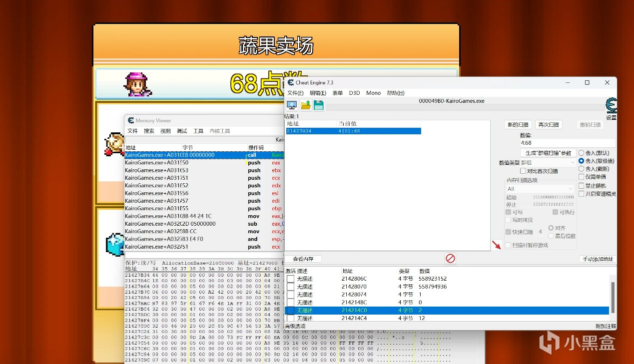
Task: Click the 起始 address field
Action: coord(553,197)
